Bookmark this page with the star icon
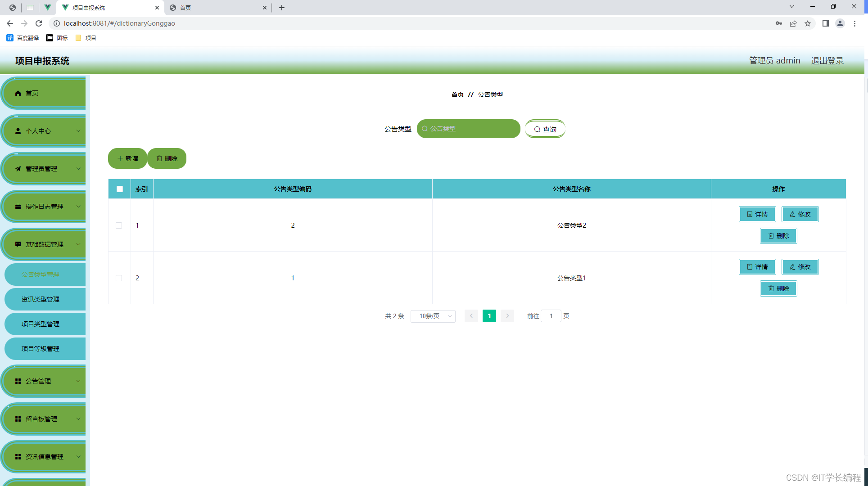The width and height of the screenshot is (868, 486). 808,23
